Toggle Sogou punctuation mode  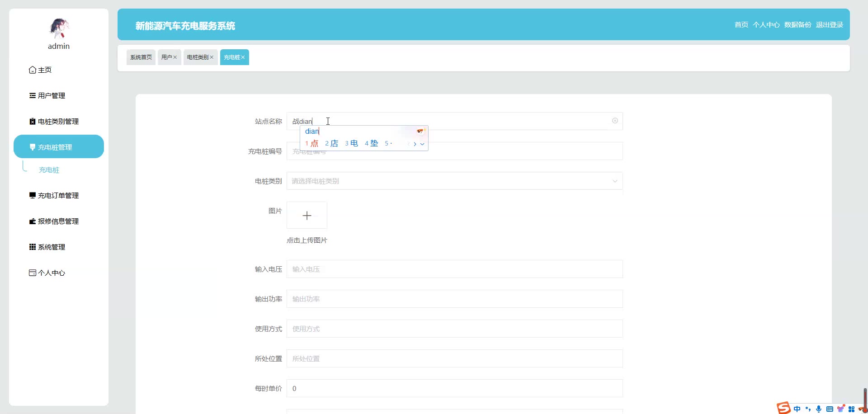pyautogui.click(x=808, y=409)
